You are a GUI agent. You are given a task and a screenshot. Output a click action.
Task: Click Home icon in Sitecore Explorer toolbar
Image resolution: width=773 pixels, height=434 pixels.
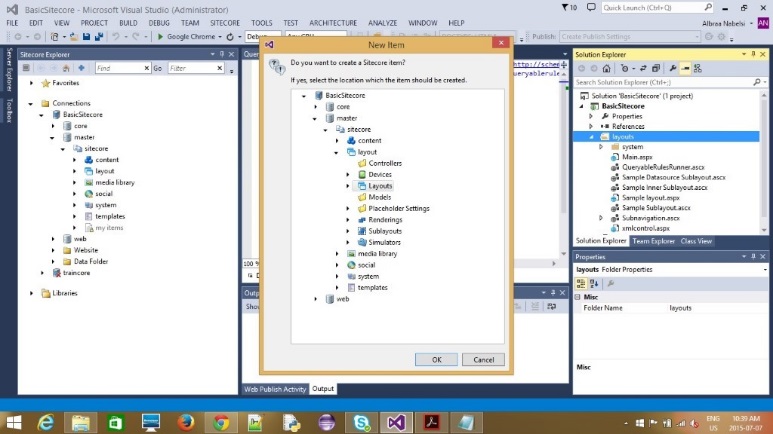tap(66, 68)
